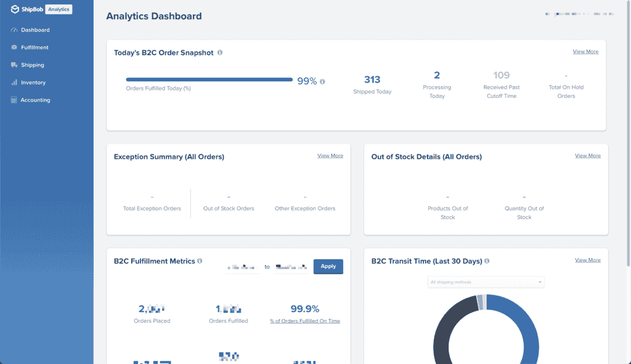Open View More in Exception Summary card
631x364 pixels.
(330, 156)
